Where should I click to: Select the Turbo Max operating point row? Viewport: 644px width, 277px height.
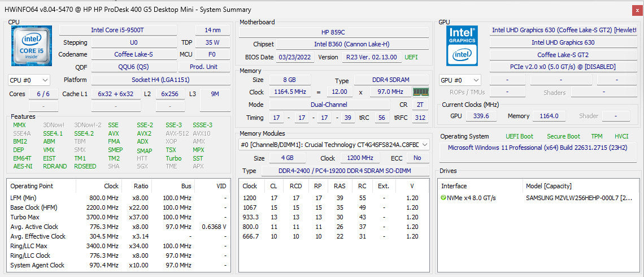click(118, 218)
